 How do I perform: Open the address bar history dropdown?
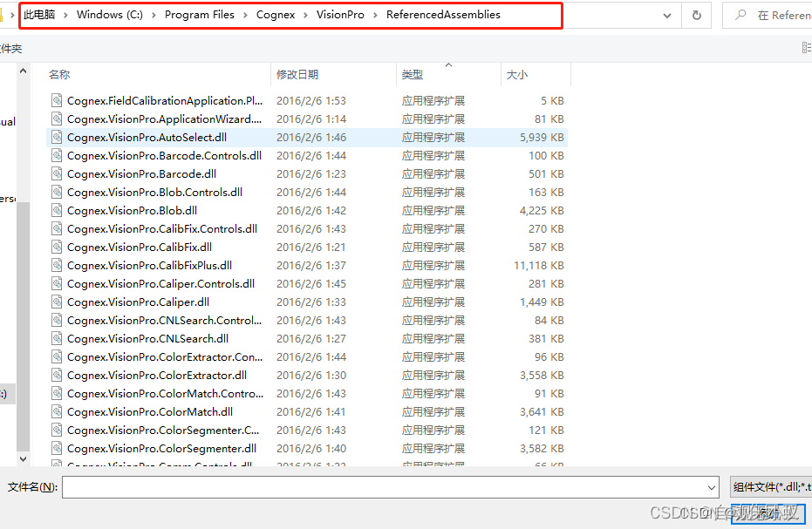point(666,15)
